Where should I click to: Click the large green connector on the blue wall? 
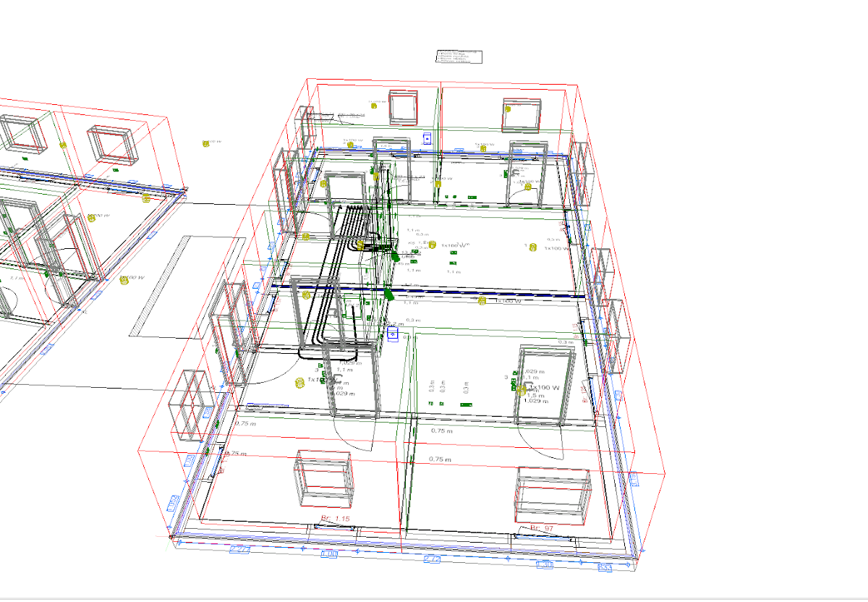coord(389,294)
